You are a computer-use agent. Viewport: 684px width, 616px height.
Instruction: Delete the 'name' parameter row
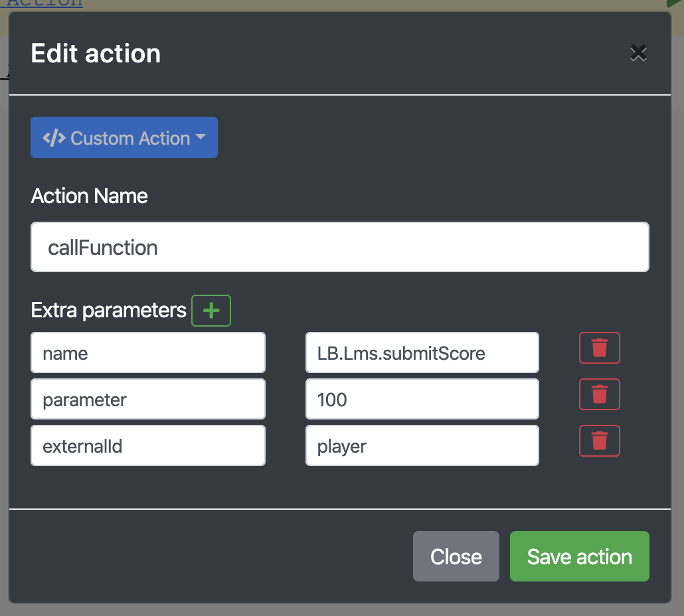point(600,348)
